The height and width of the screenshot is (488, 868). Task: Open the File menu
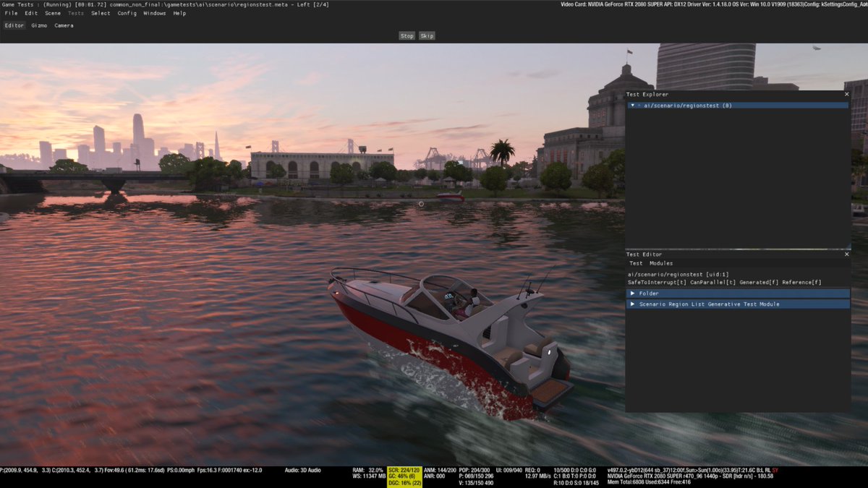tap(11, 13)
